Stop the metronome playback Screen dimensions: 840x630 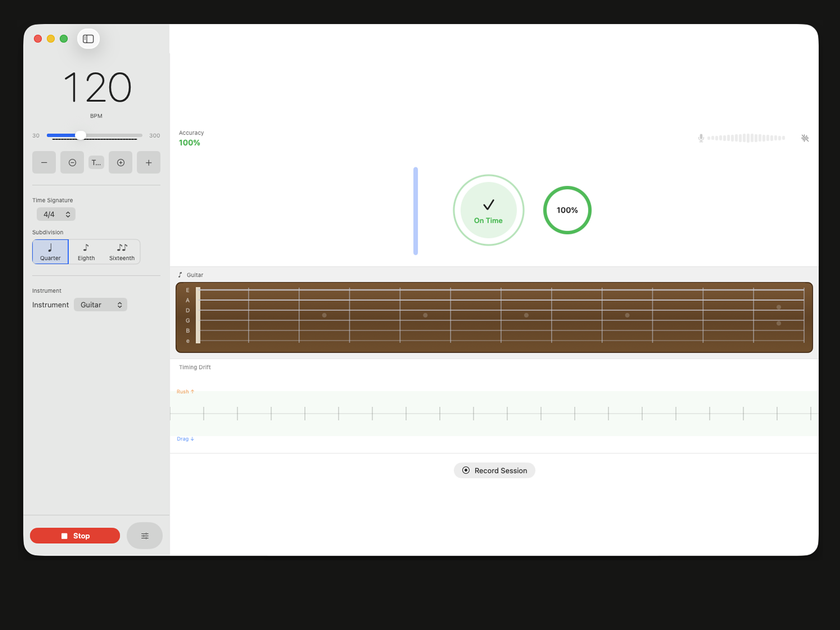click(75, 535)
